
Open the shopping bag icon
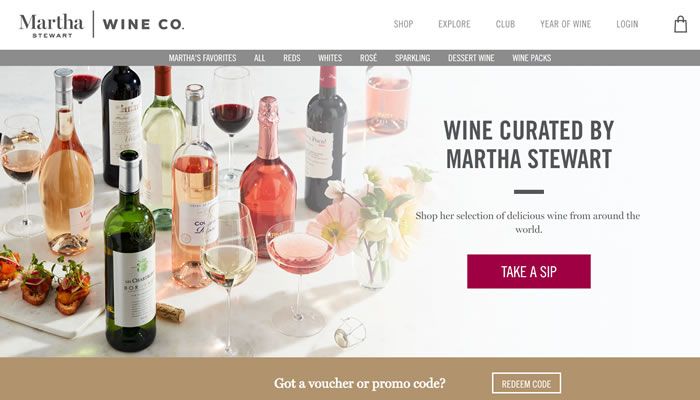tap(680, 24)
